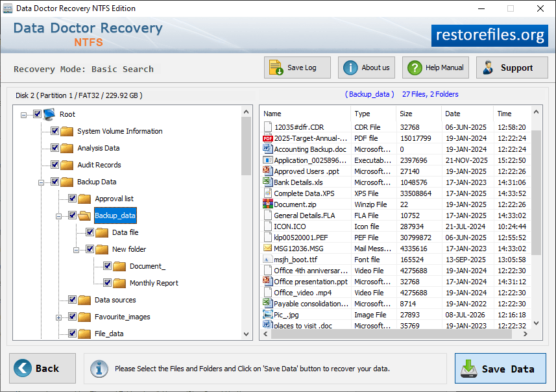Collapse the New folder node
556x392 pixels.
coord(76,250)
